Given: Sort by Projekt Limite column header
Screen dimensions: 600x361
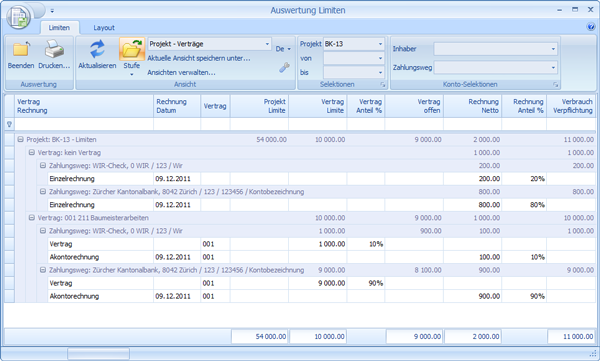Looking at the screenshot, I should pos(259,106).
